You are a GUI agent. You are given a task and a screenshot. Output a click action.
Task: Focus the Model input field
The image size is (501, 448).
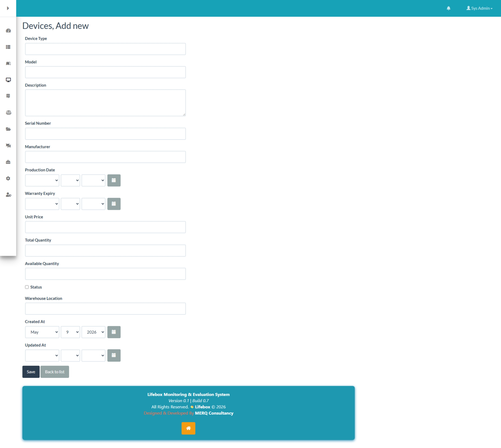pyautogui.click(x=105, y=72)
